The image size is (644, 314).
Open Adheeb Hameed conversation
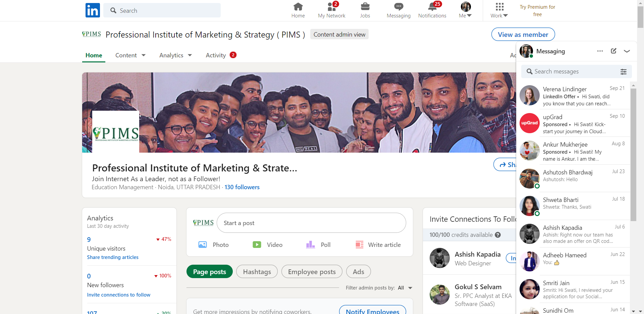[573, 261]
